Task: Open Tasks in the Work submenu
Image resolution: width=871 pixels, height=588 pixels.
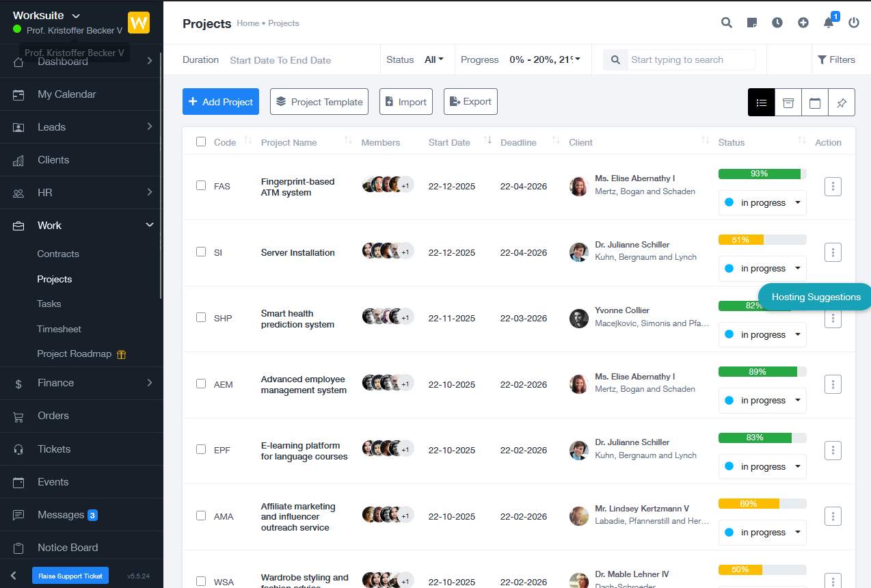Action: pyautogui.click(x=49, y=304)
